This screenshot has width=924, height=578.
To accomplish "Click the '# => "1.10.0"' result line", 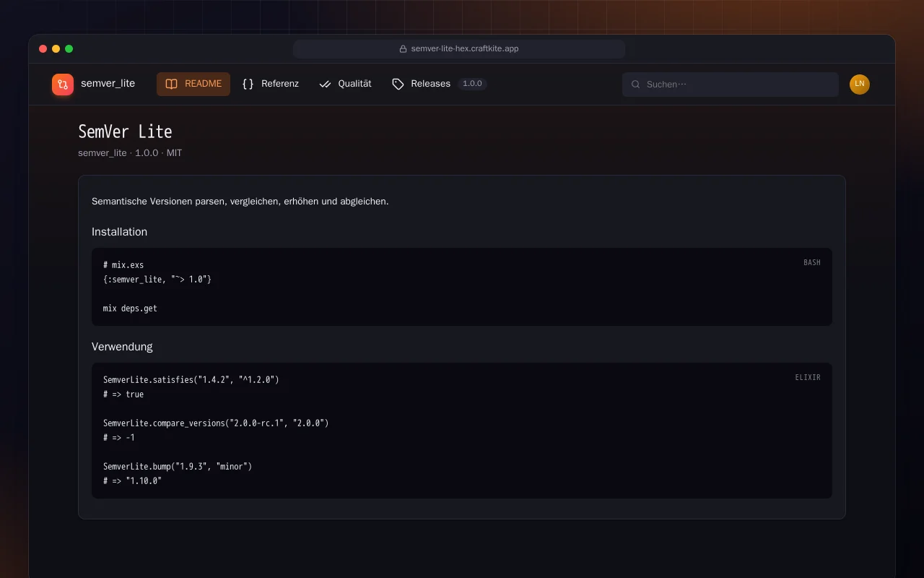I will [x=132, y=481].
